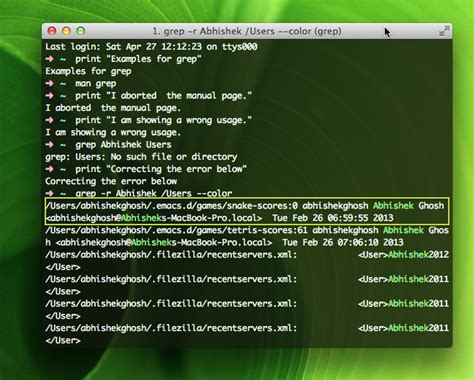The image size is (474, 380).
Task: Click the error "grep: Users: No such file or directory"
Action: pos(141,157)
